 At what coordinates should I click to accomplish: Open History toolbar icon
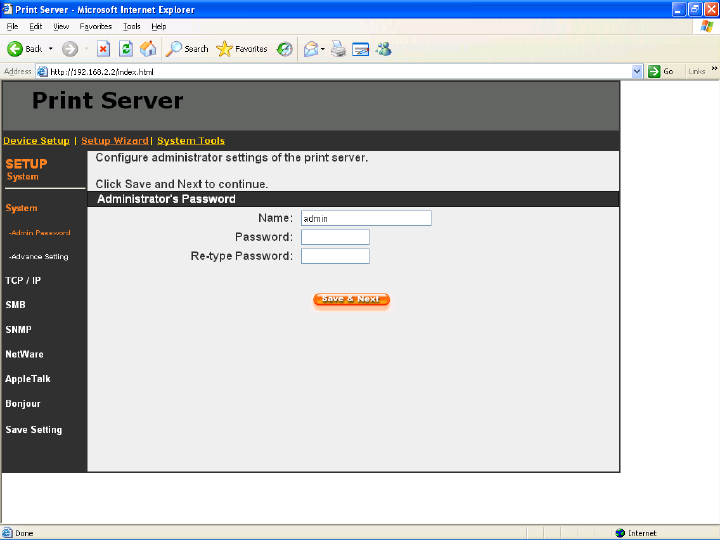coord(285,49)
